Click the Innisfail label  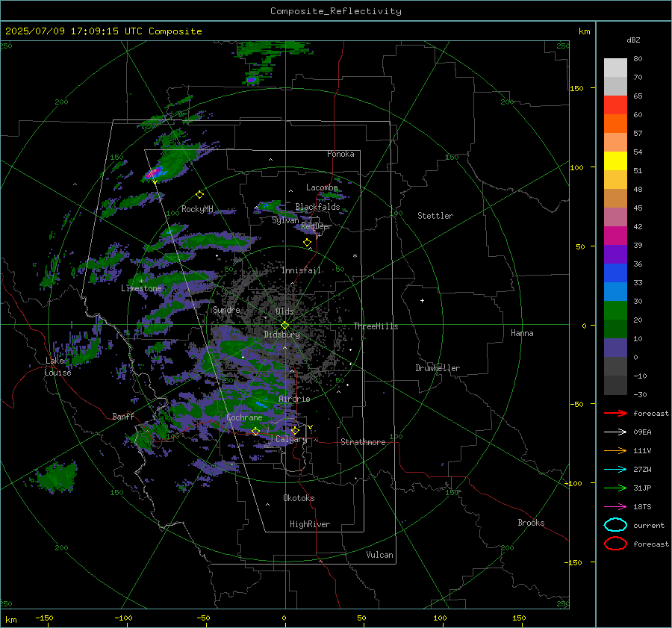(x=301, y=270)
